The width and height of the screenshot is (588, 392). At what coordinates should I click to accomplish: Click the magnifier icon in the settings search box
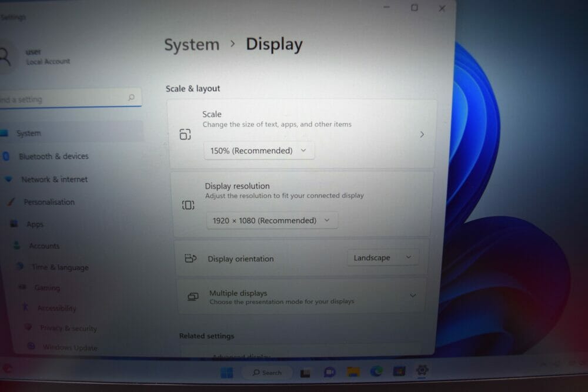(x=131, y=98)
